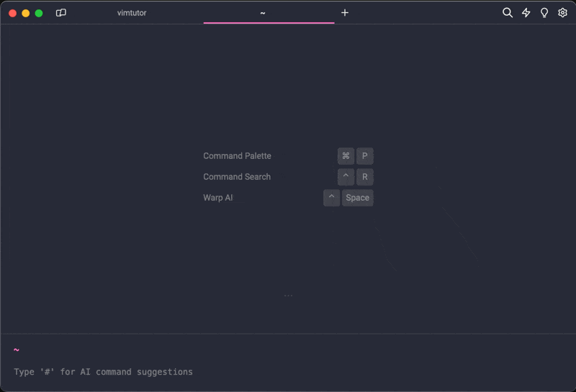Click the magnifying glass search icon
Screen dimensions: 576x392
(508, 13)
